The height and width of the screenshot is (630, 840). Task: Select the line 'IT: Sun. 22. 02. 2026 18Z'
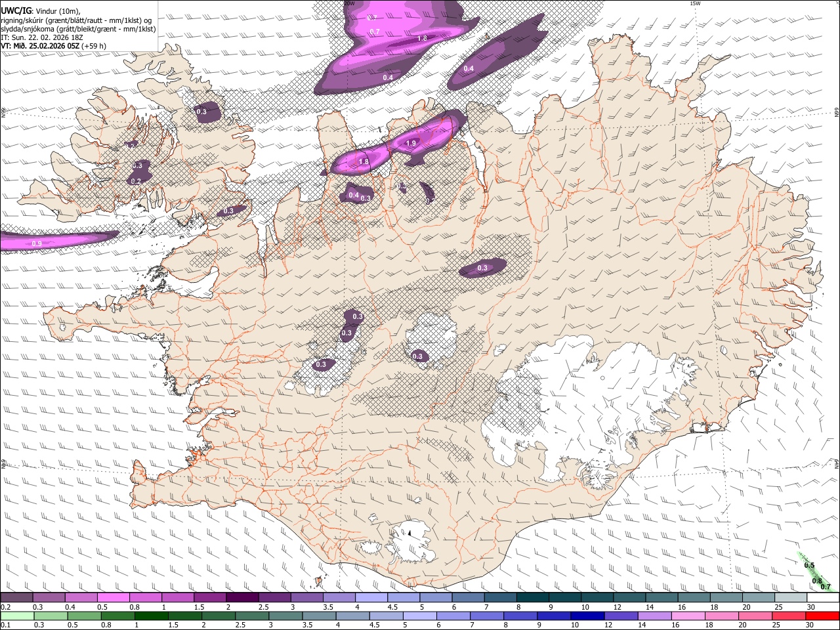click(42, 37)
